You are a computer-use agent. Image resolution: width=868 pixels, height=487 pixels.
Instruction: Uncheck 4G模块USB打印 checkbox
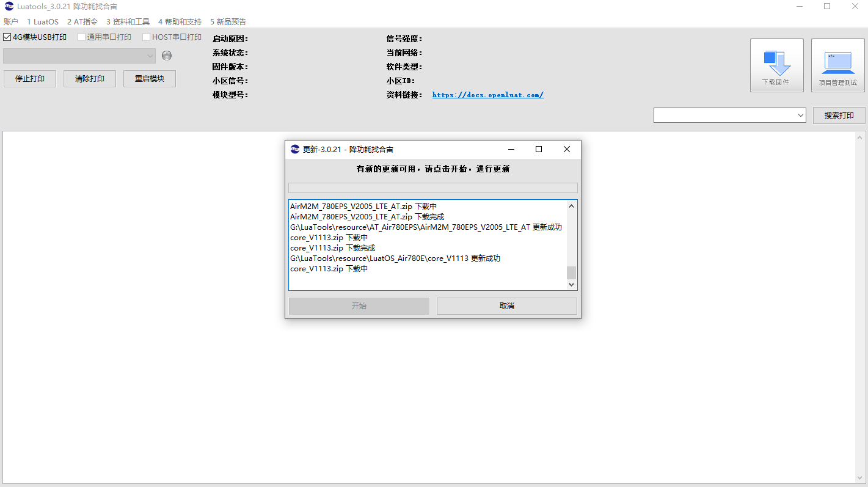[7, 37]
